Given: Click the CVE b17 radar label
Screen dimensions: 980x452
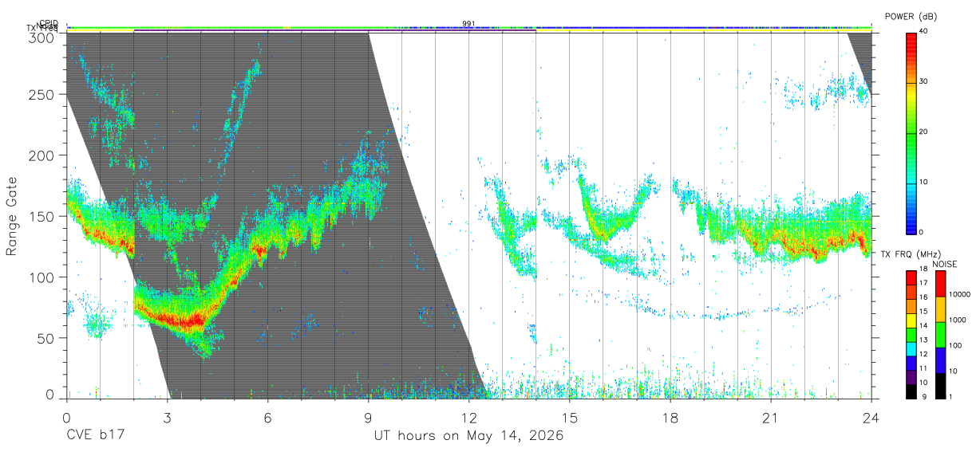Looking at the screenshot, I should tap(94, 436).
